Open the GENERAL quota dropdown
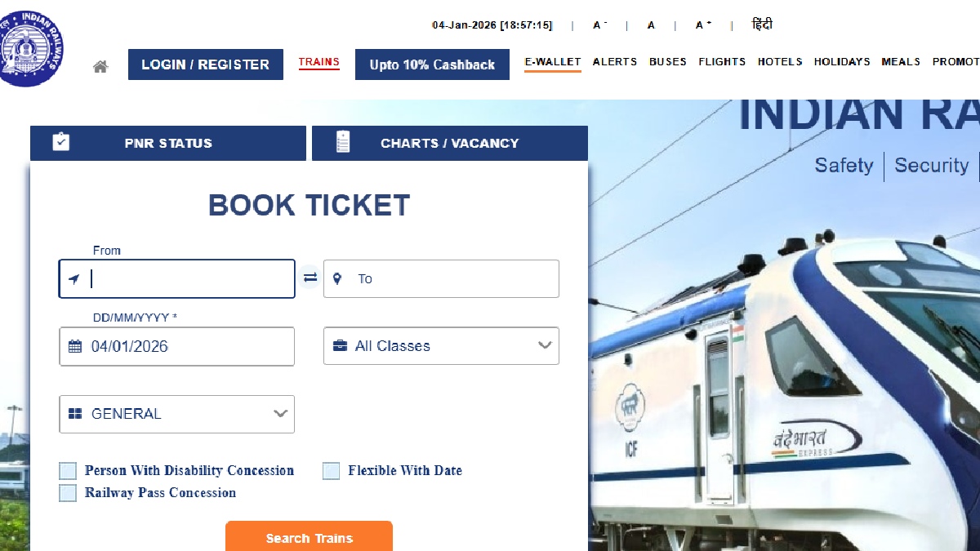980x551 pixels. 176,414
